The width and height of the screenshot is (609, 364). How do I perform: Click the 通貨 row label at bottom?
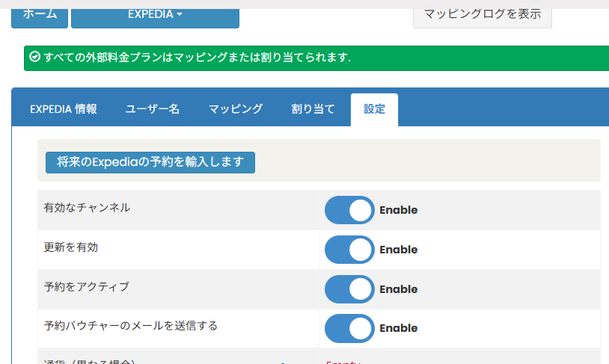coord(89,361)
